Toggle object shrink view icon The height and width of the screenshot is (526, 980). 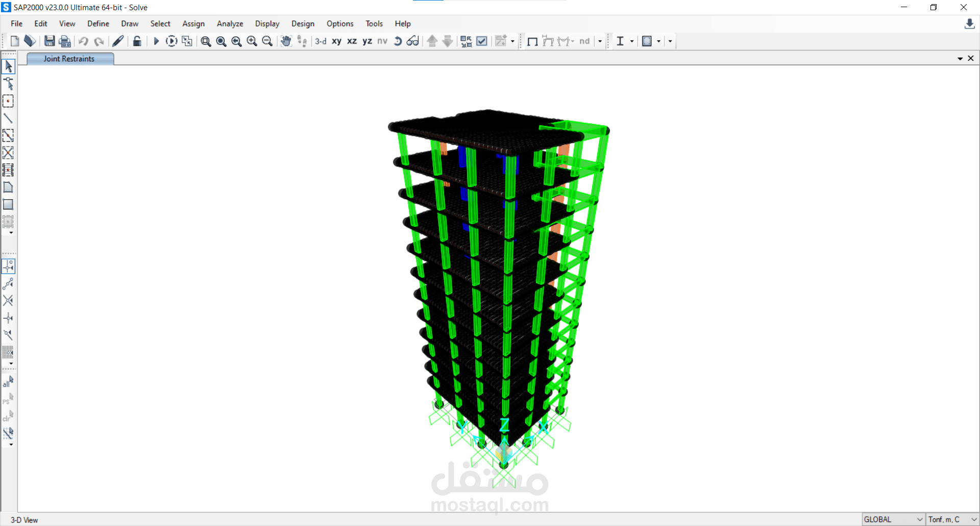[x=466, y=41]
